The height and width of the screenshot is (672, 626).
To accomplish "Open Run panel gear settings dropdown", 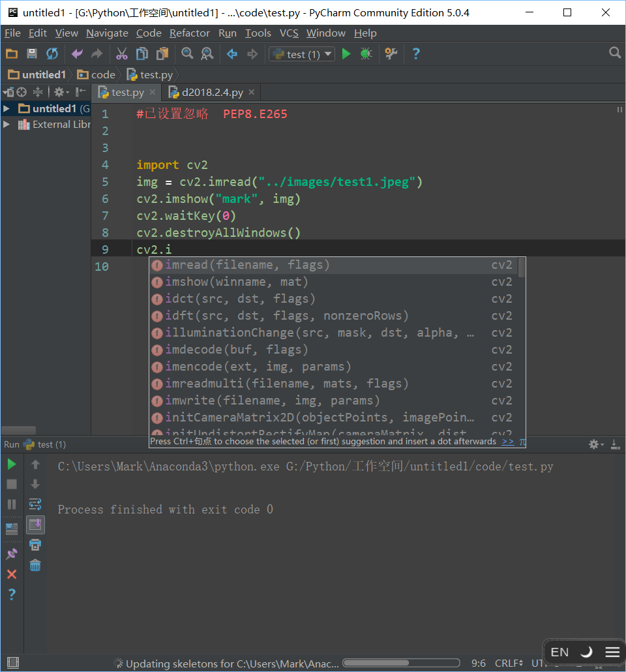I will point(595,444).
